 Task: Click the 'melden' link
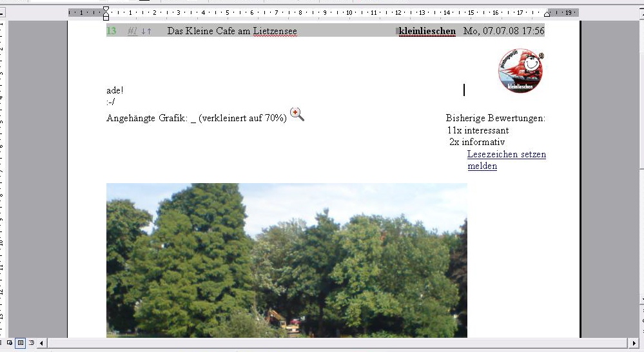tap(482, 166)
